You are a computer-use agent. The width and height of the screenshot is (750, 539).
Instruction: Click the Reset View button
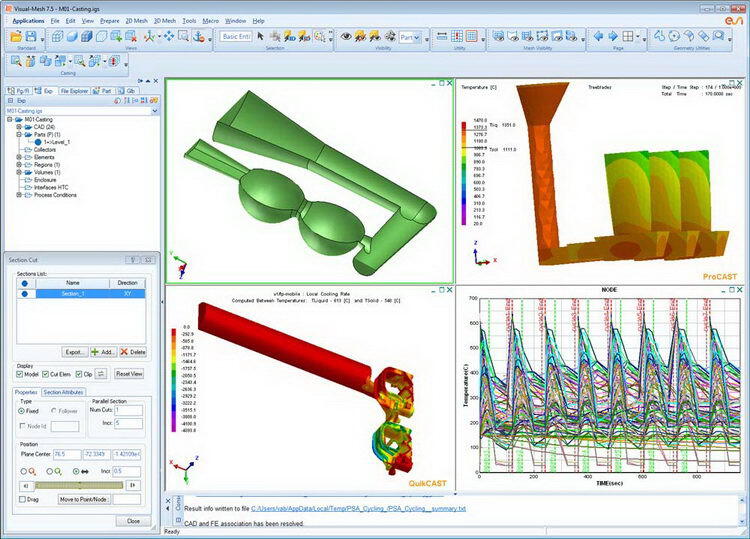[x=129, y=373]
